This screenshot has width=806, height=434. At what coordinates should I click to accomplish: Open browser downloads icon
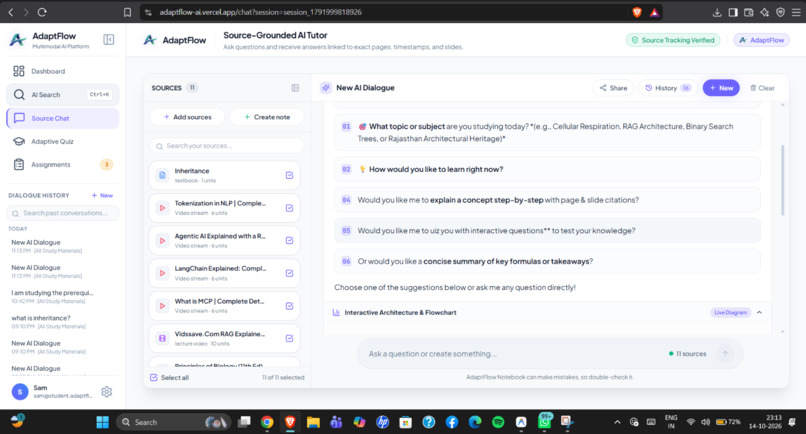coord(717,12)
